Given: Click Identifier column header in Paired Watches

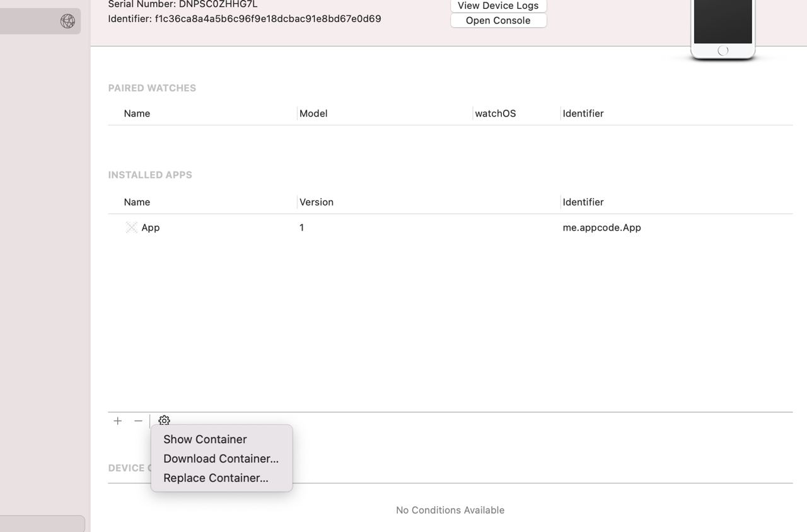Looking at the screenshot, I should click(x=583, y=113).
